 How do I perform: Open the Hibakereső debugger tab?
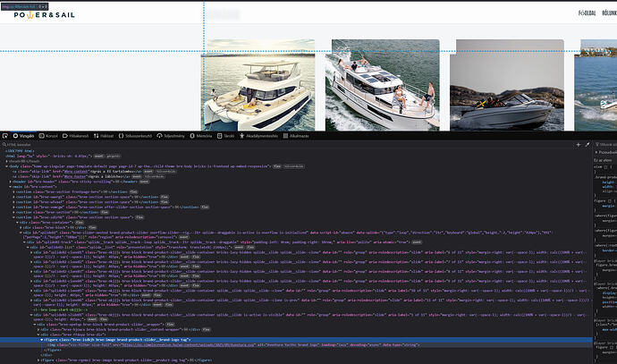pos(80,135)
